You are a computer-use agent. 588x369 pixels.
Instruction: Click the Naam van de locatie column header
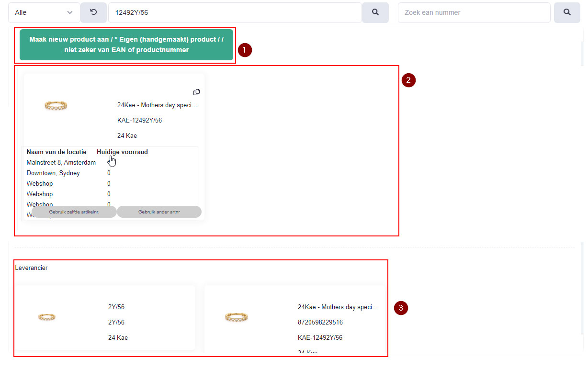(x=57, y=152)
